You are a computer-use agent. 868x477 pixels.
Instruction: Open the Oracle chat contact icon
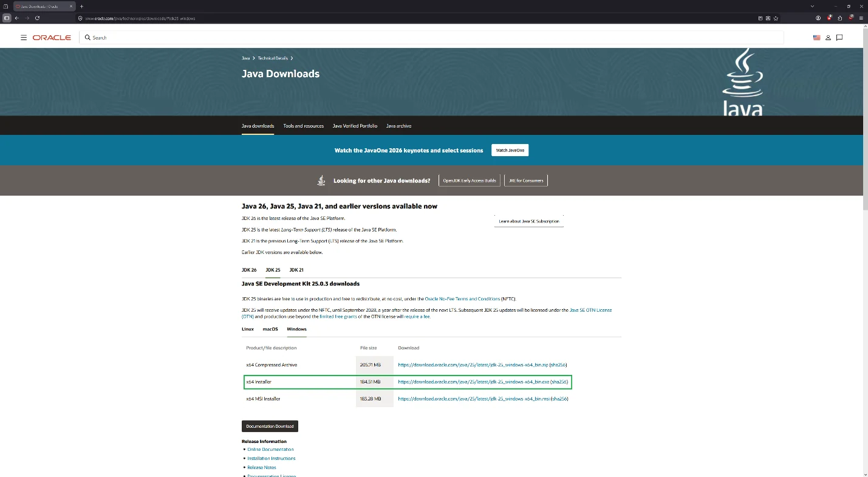point(839,38)
